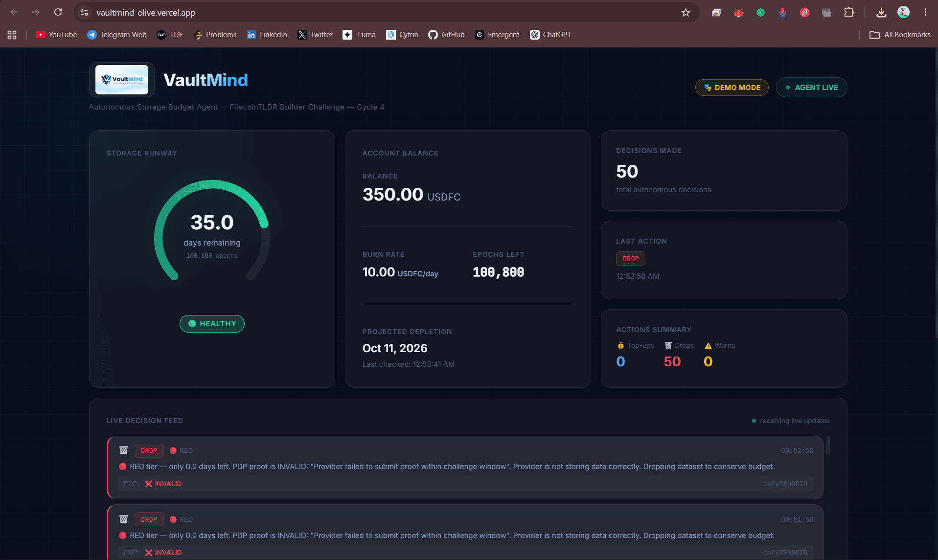Open the Luma bookmark
This screenshot has height=560, width=938.
(x=359, y=35)
